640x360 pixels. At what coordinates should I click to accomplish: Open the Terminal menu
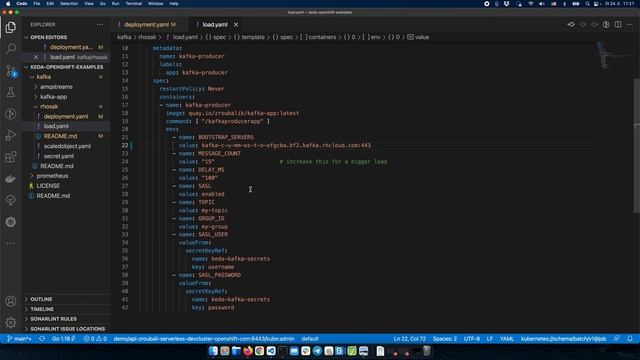coord(133,4)
